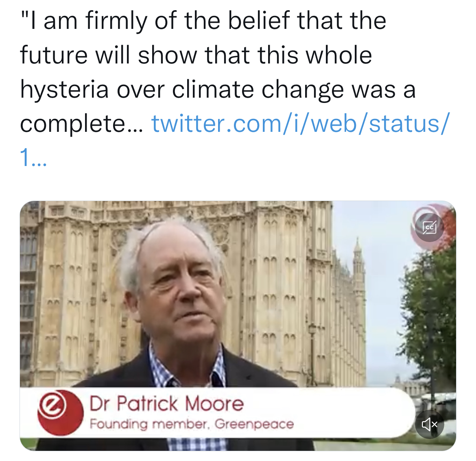Click the "Founding member, Greenpeace" subtitle text
The image size is (476, 461).
pos(192,424)
